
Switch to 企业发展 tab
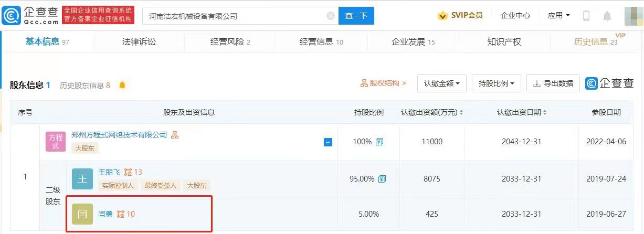click(x=413, y=42)
